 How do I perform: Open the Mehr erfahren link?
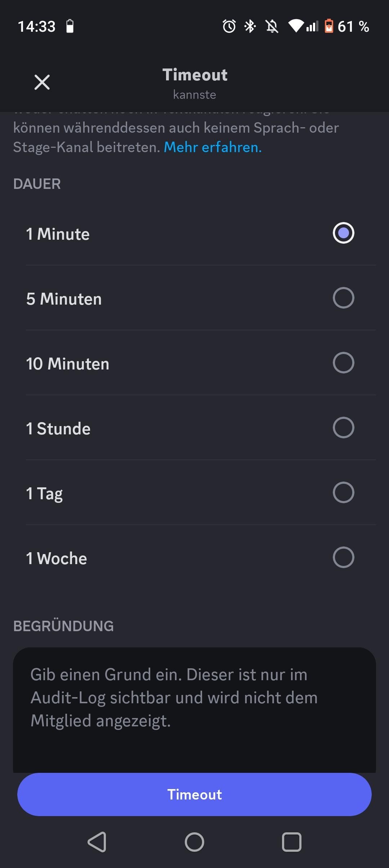click(213, 147)
